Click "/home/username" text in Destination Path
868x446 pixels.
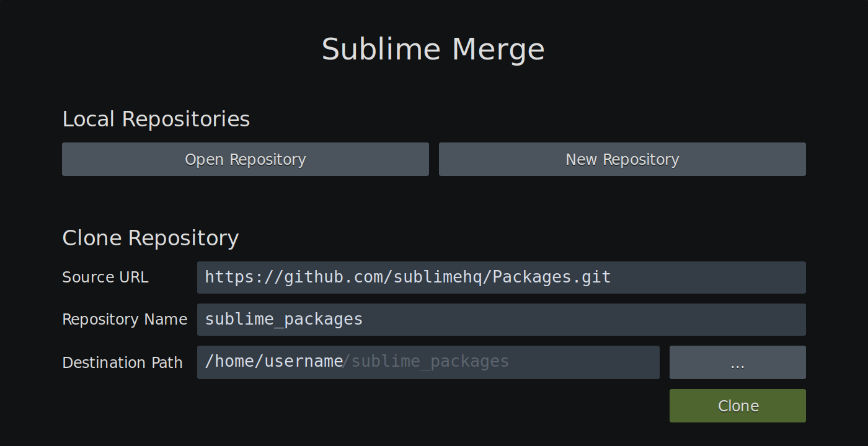274,362
